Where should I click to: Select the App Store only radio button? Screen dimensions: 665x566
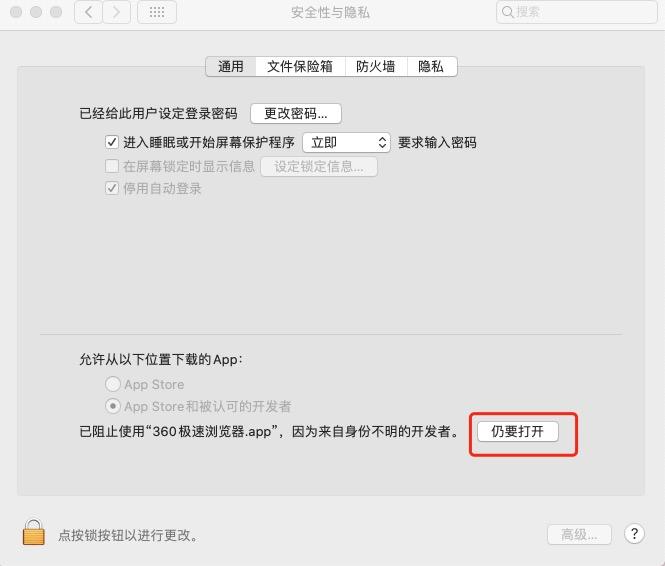(x=113, y=384)
